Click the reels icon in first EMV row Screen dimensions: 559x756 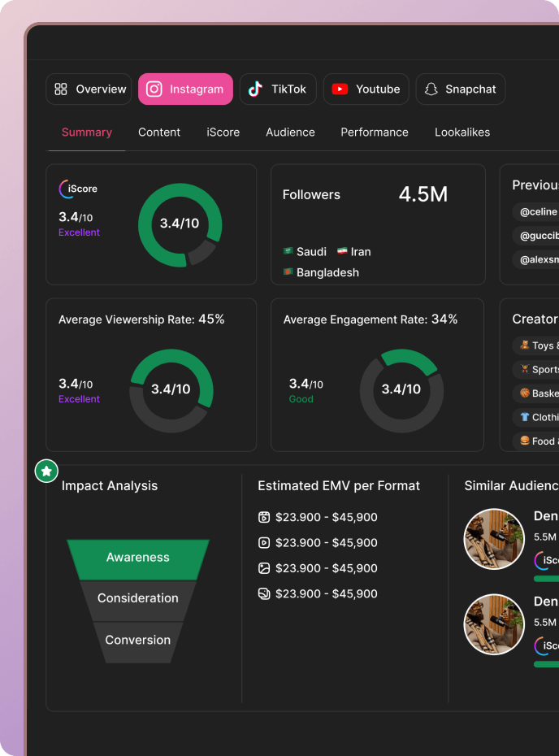tap(264, 517)
